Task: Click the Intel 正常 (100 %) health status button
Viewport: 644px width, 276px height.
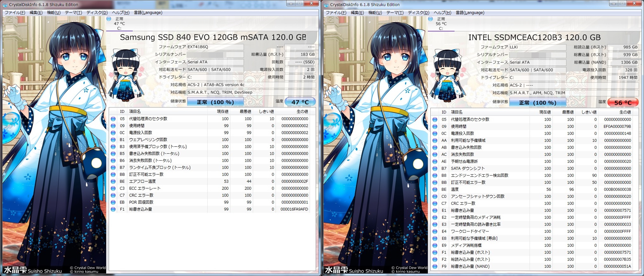Action: coord(538,103)
